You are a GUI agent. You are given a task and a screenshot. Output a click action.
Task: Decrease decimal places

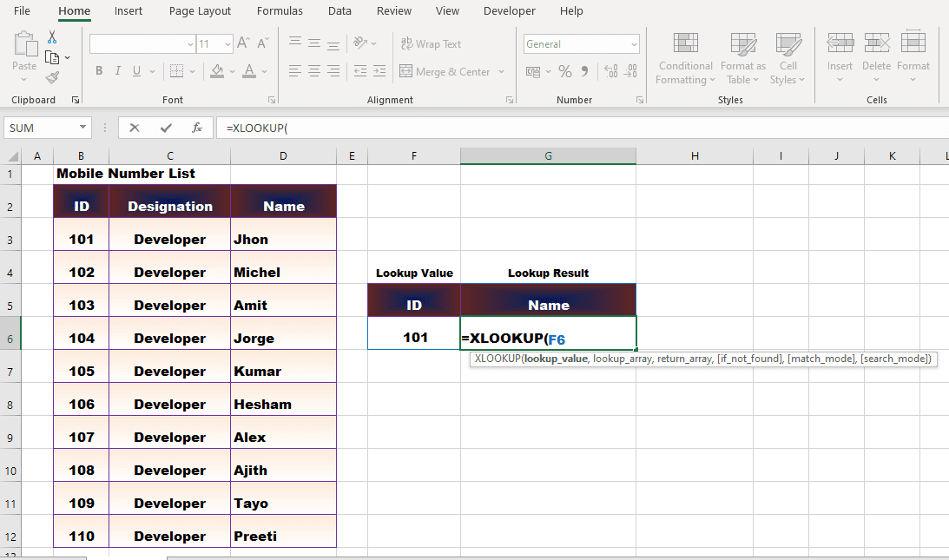(x=630, y=71)
